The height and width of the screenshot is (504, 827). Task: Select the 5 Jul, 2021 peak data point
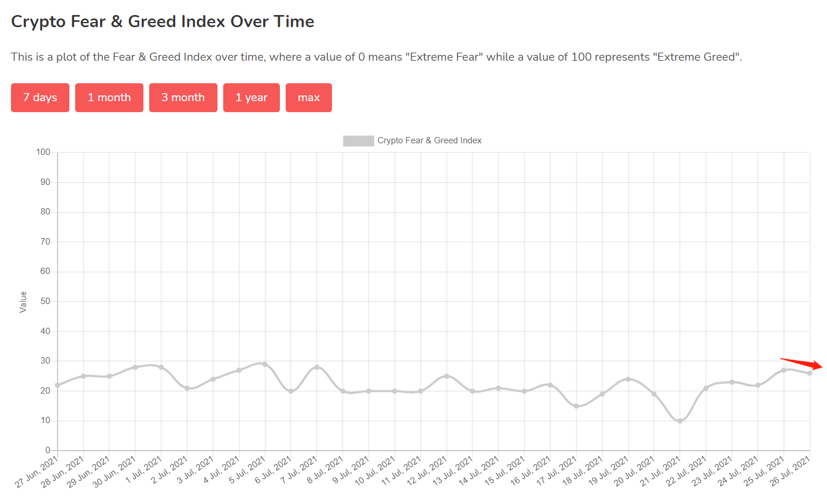pyautogui.click(x=265, y=364)
